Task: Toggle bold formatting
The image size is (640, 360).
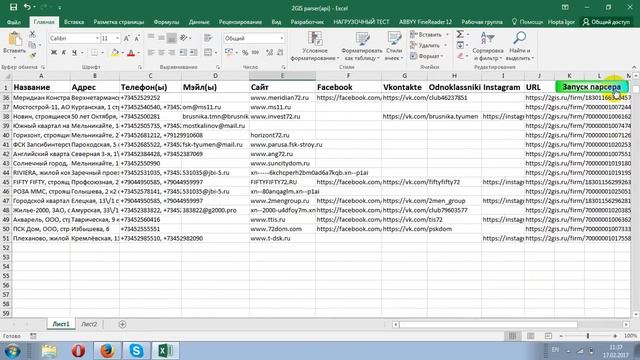Action: pyautogui.click(x=53, y=52)
